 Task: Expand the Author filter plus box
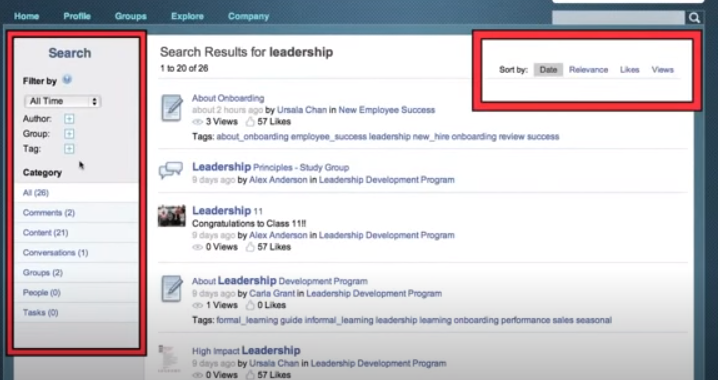point(69,119)
